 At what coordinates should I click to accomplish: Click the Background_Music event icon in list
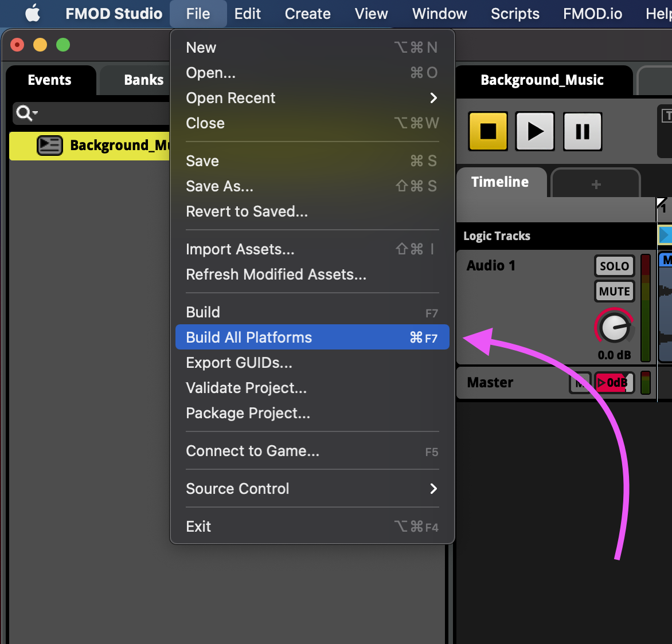pos(50,146)
